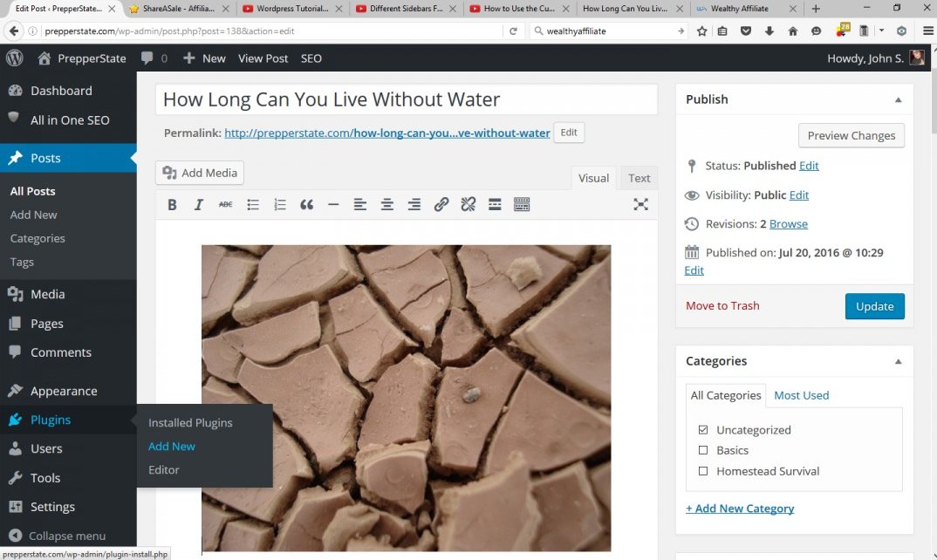Open the browser hamburger menu
The height and width of the screenshot is (560, 937).
pyautogui.click(x=927, y=31)
